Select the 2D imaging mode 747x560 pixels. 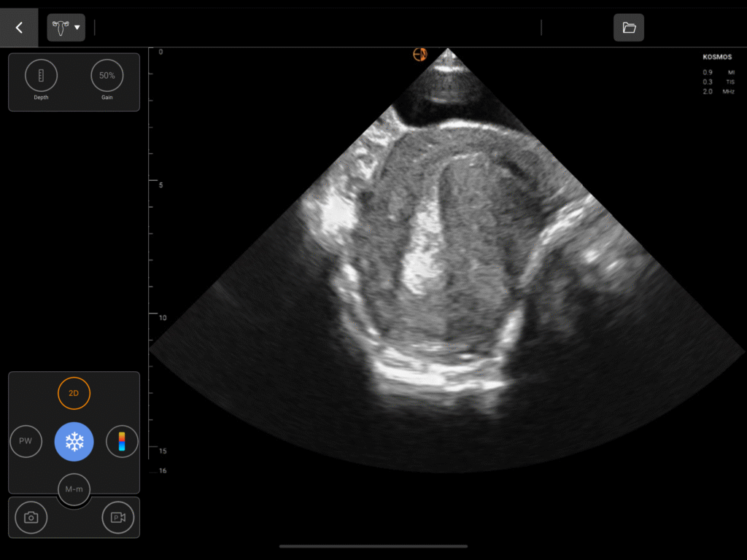[x=74, y=393]
